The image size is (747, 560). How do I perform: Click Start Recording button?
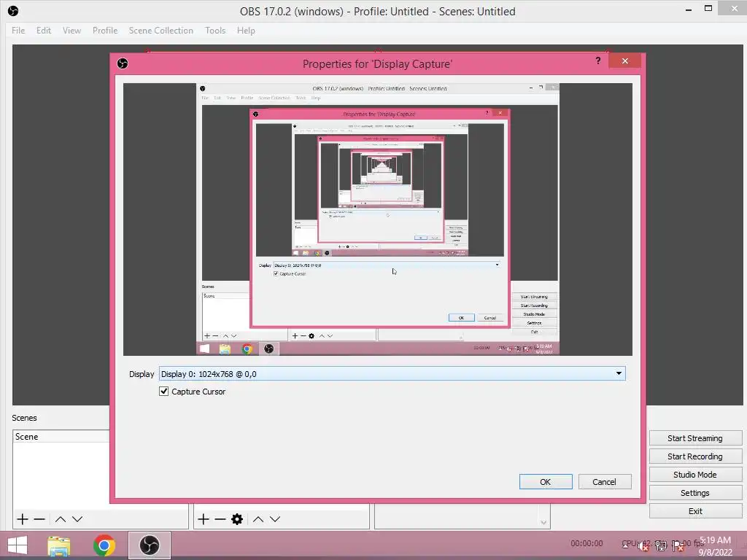click(695, 456)
